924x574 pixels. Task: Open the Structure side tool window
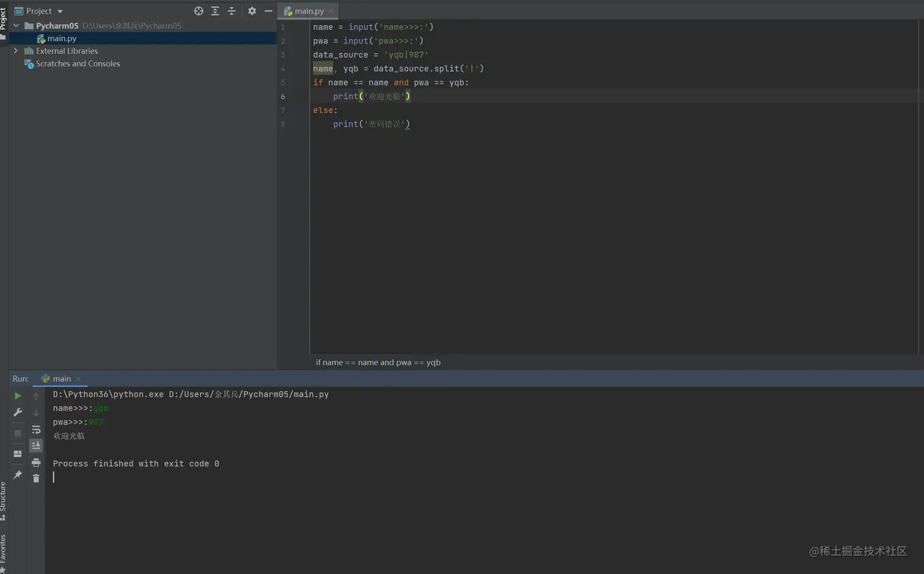3,501
